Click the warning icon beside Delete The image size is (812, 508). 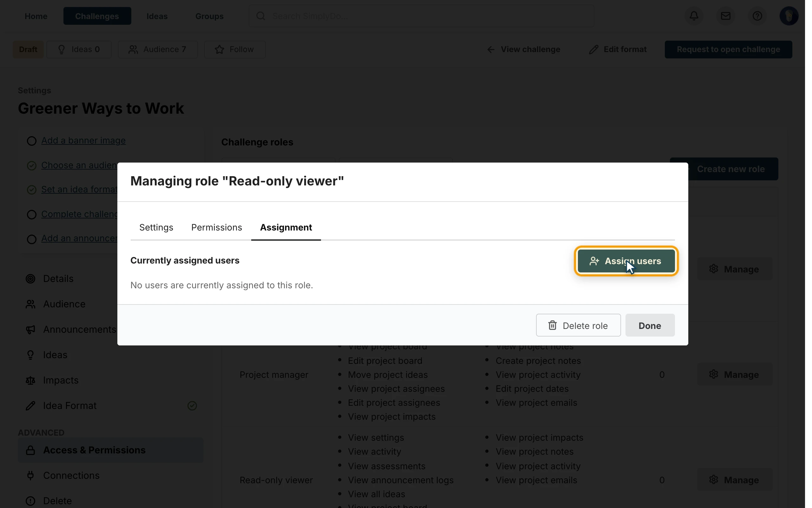tap(30, 501)
